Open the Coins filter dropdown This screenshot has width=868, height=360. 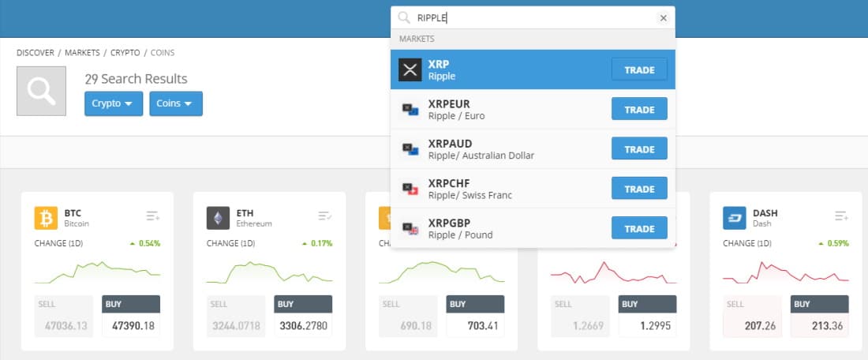(176, 103)
